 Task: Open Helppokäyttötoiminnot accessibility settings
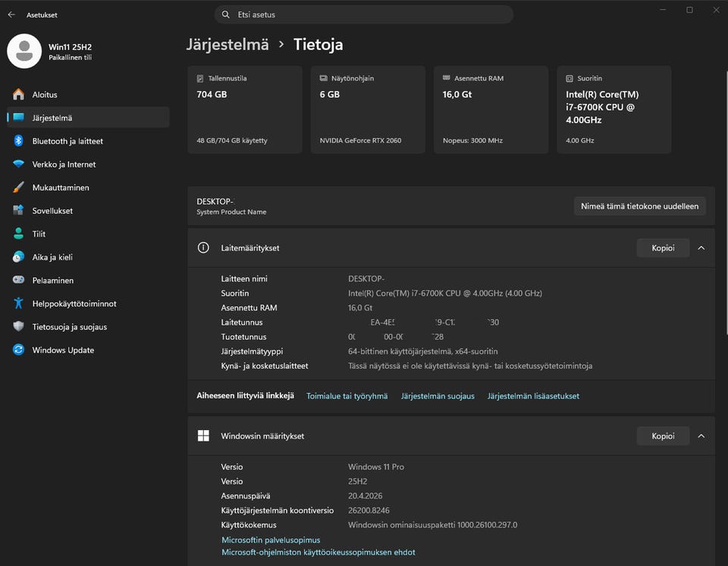click(74, 303)
